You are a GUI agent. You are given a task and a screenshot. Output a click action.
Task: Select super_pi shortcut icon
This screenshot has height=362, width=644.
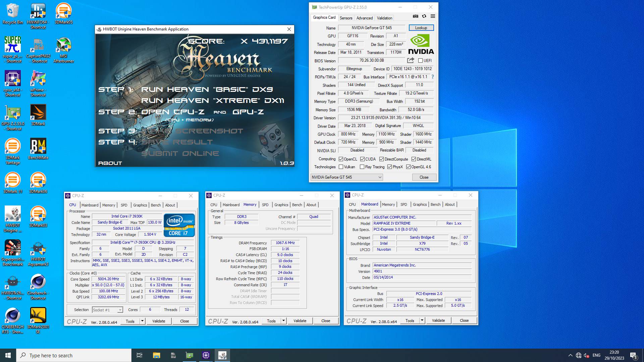pyautogui.click(x=13, y=50)
